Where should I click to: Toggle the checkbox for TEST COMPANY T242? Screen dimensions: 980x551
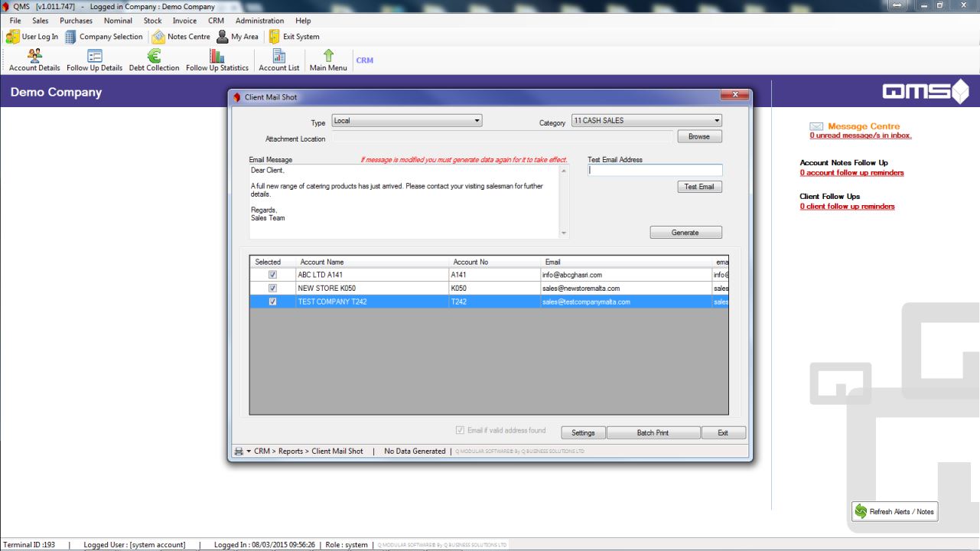click(x=273, y=302)
